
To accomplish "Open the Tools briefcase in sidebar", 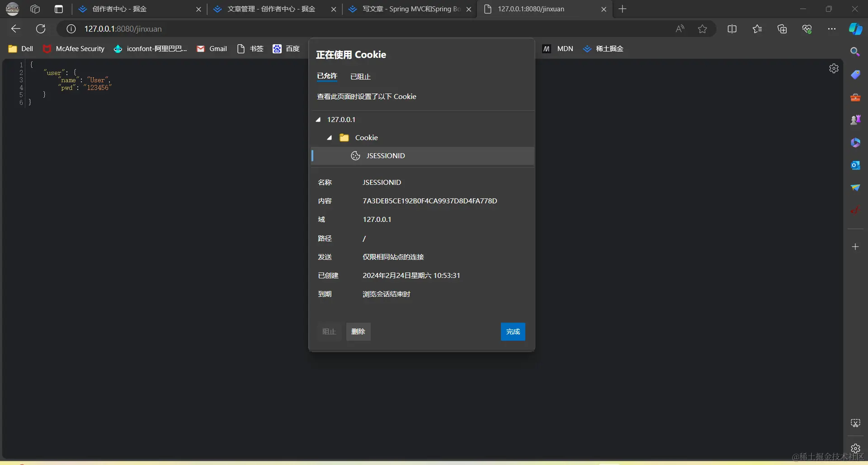I will click(x=855, y=97).
